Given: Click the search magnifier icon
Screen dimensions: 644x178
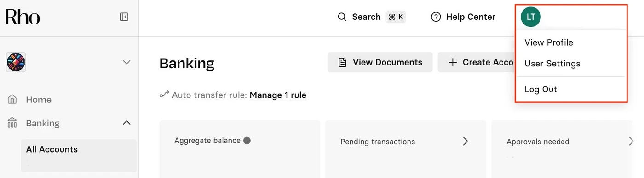Looking at the screenshot, I should 342,17.
